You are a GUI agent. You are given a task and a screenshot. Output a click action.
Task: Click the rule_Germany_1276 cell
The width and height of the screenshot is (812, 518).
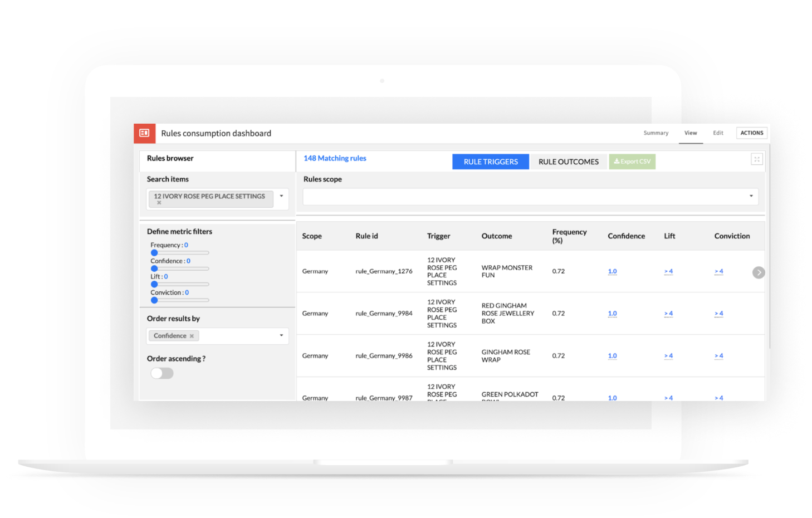point(384,271)
